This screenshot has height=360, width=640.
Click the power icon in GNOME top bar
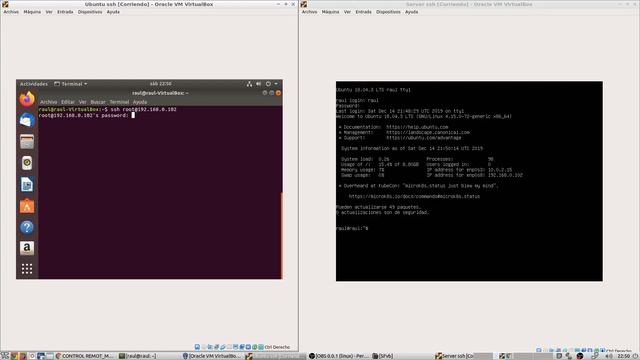268,84
